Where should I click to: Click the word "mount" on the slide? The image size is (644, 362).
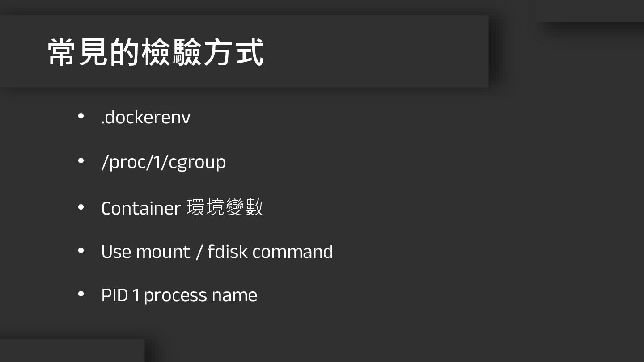coord(163,252)
